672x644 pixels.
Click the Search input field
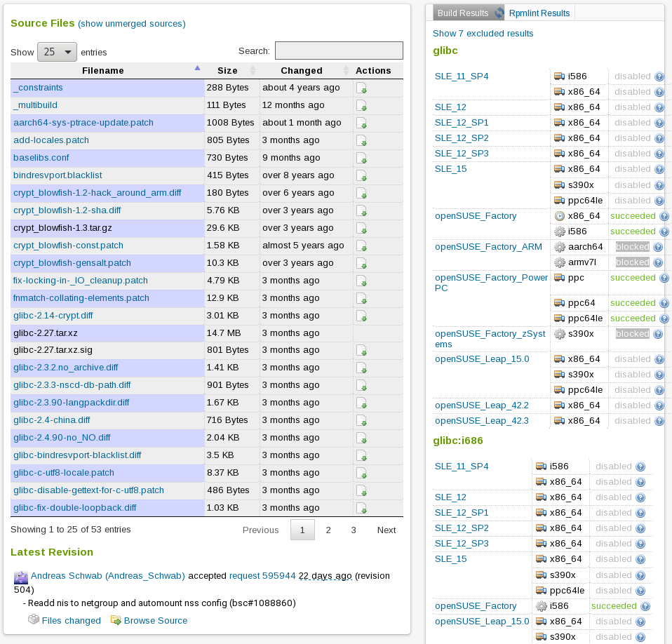tap(339, 51)
